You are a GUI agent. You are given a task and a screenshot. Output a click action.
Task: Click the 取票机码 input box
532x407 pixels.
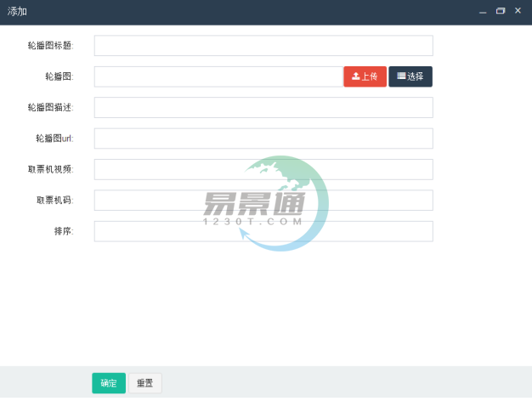click(263, 201)
